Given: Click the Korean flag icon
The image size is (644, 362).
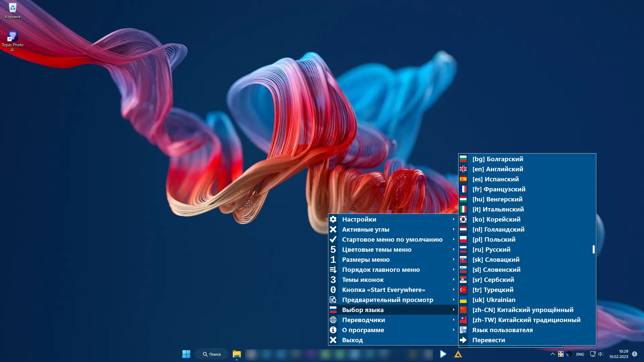Looking at the screenshot, I should [x=463, y=219].
